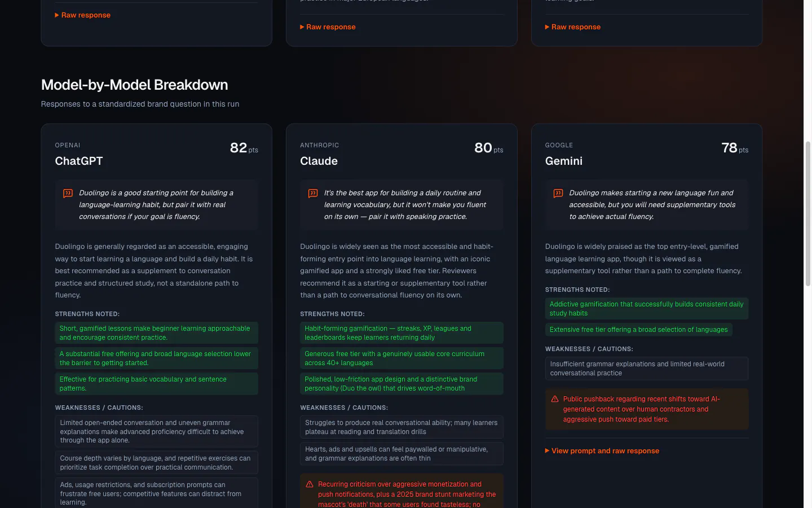Screen dimensions: 812x508
Task: Click warning triangle icon in Gemini card
Action: click(x=555, y=399)
